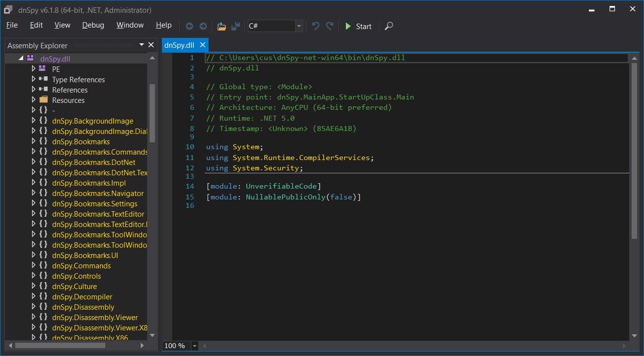Click the References node icon
644x356 pixels.
click(43, 89)
